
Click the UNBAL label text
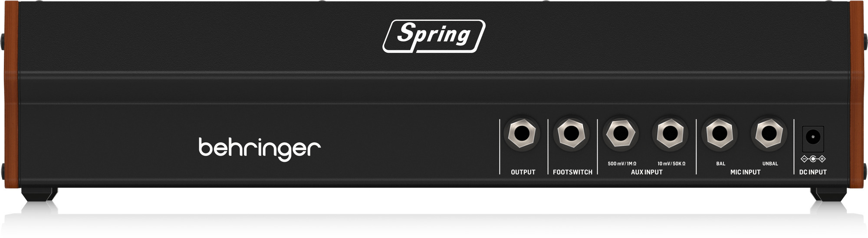point(770,163)
